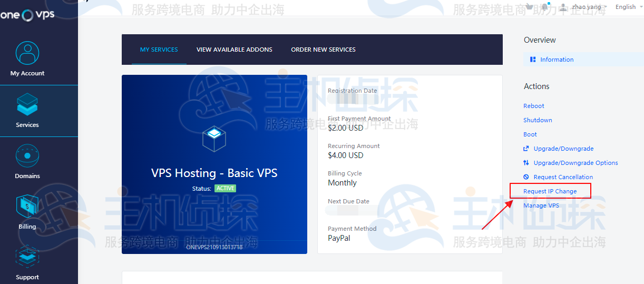Viewport: 644px width, 284px height.
Task: Click the Shutdown action
Action: 538,120
